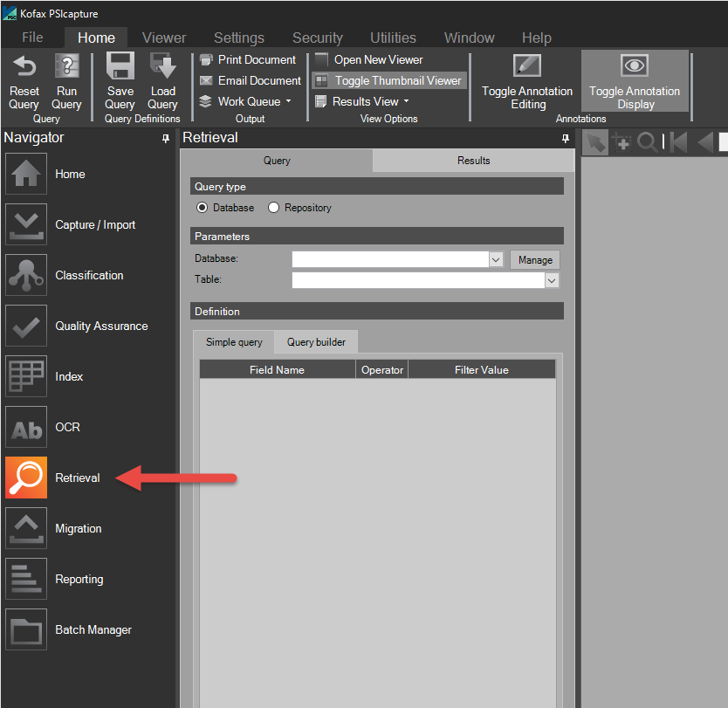Click the magnifier zoom tool in the viewer
This screenshot has width=728, height=708.
647,142
